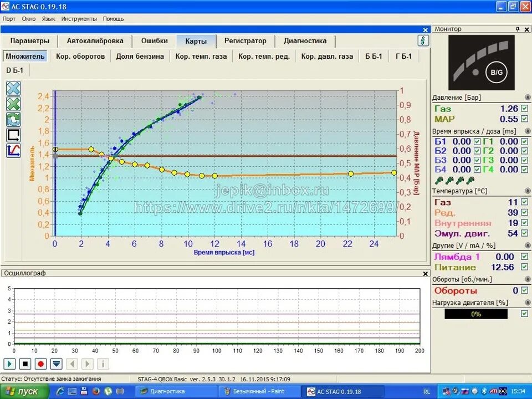Click the пуск Start button
Viewport: 532px width, 399px height.
click(x=24, y=392)
